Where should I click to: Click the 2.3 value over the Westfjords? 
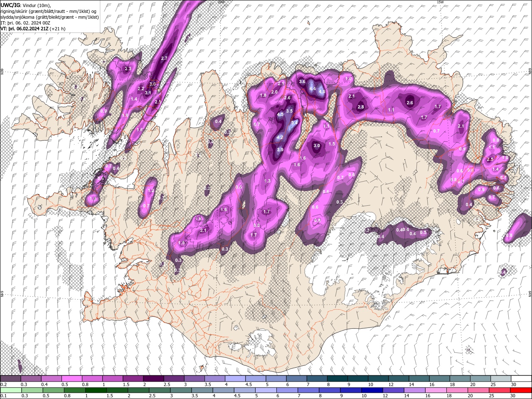[x=128, y=69]
